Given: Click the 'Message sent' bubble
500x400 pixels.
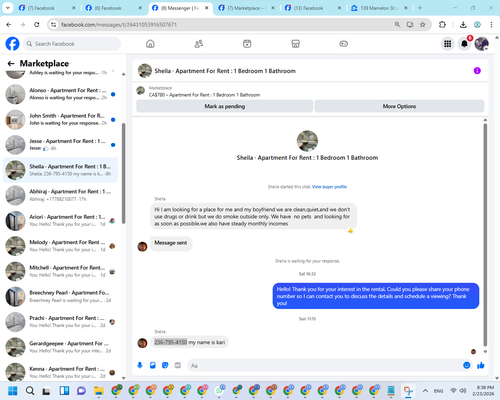Looking at the screenshot, I should pyautogui.click(x=171, y=243).
